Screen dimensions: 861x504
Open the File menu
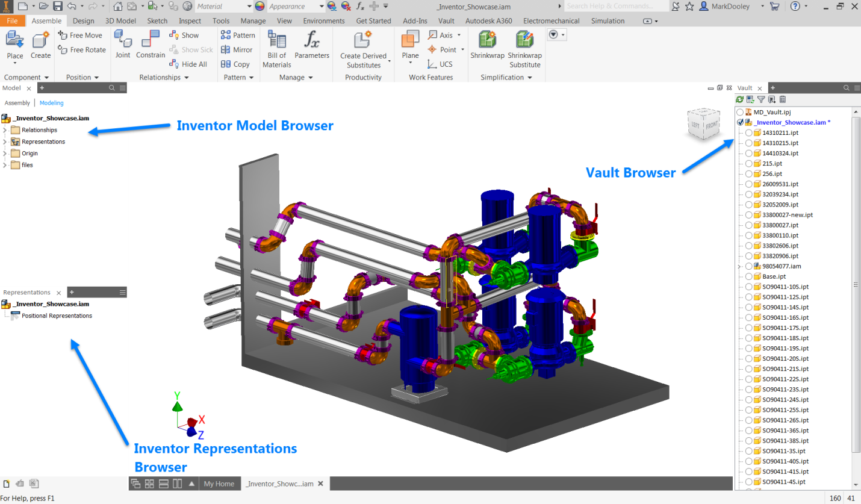click(x=12, y=20)
